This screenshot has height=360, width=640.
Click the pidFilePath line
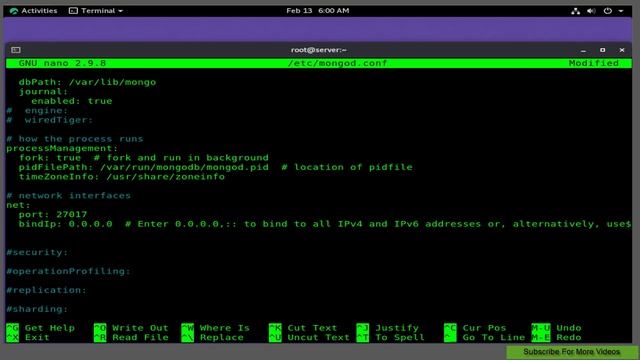point(216,167)
